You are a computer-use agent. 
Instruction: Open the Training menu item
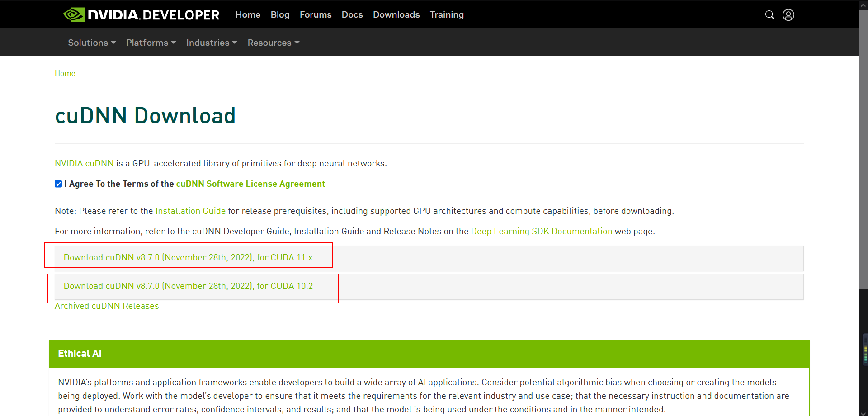447,15
